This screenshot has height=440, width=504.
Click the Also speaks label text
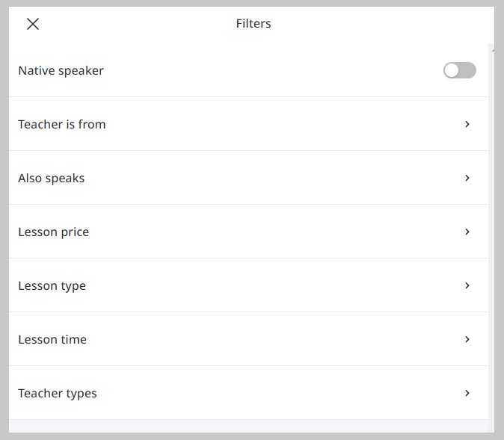click(51, 179)
